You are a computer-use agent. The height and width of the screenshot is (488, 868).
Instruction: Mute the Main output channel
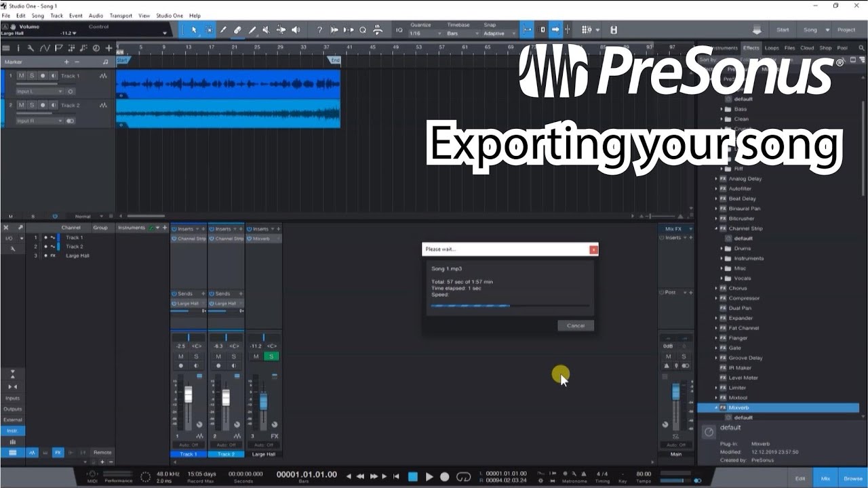(668, 357)
